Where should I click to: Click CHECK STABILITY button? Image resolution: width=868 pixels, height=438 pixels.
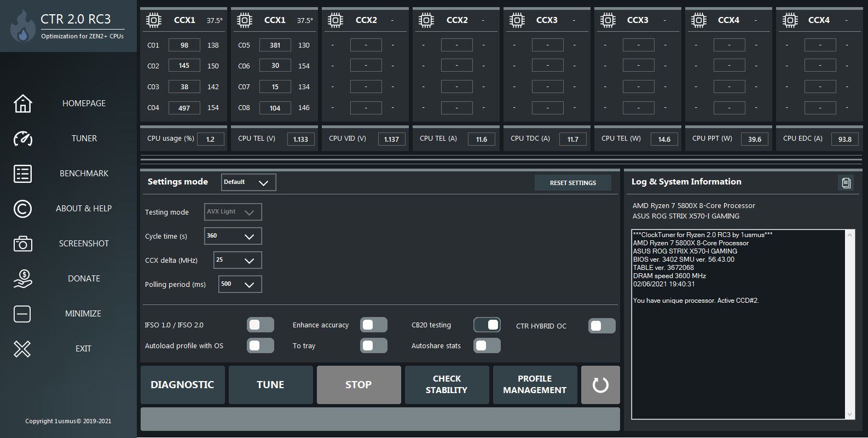point(447,385)
